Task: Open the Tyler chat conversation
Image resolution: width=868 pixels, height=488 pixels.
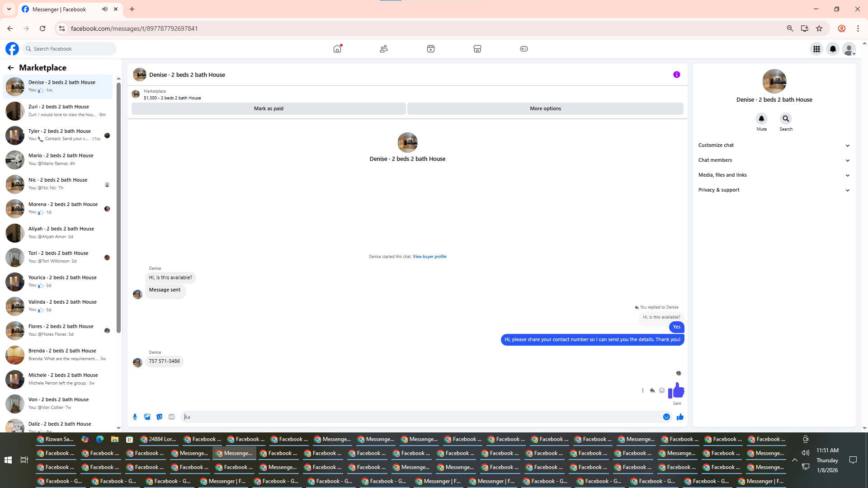Action: (x=57, y=135)
